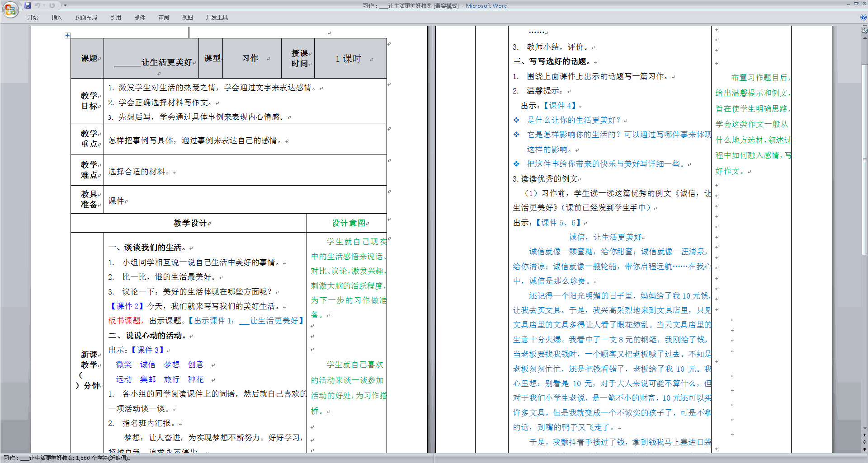The width and height of the screenshot is (868, 463).
Task: Click the word count status bar entry
Action: coord(67,458)
